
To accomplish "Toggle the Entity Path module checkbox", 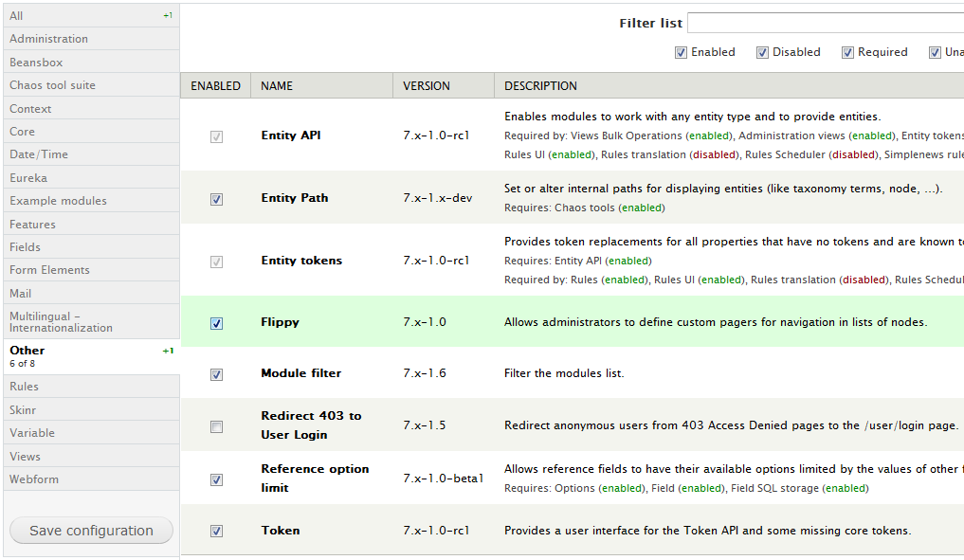I will tap(216, 199).
